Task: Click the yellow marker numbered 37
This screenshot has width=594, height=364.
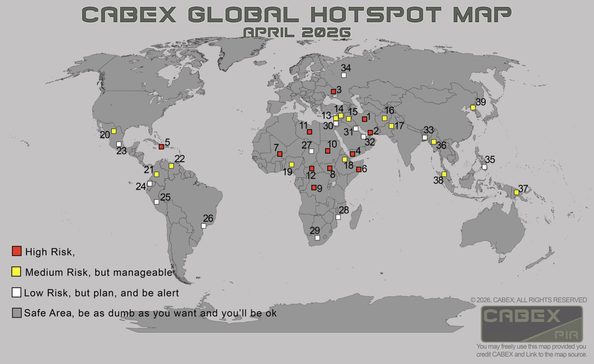Action: tap(516, 192)
